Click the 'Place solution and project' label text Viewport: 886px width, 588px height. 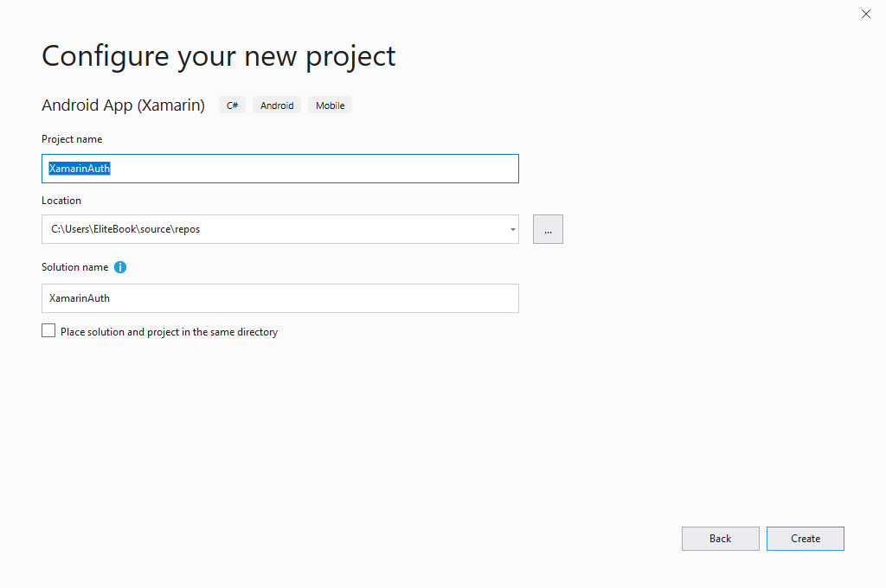pos(169,332)
